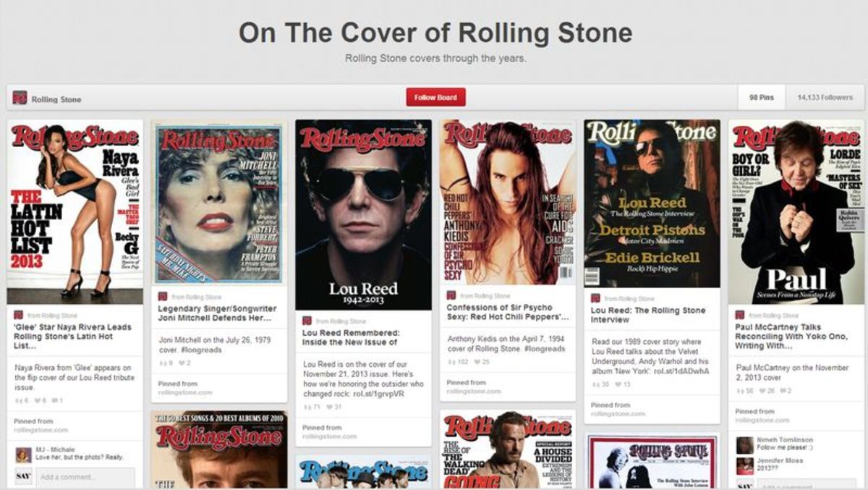Click the "Joni Mitchell on the July 26, 1979" description
The image size is (868, 490).
coord(214,345)
